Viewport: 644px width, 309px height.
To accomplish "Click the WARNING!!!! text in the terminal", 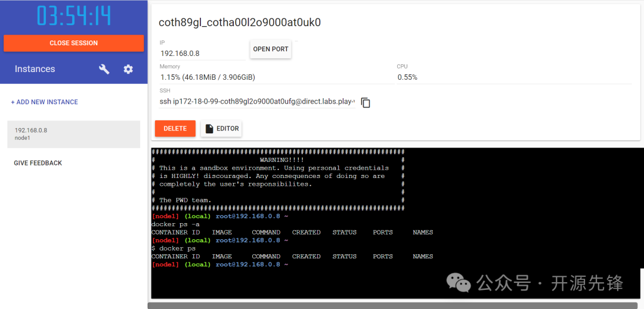I will click(281, 160).
